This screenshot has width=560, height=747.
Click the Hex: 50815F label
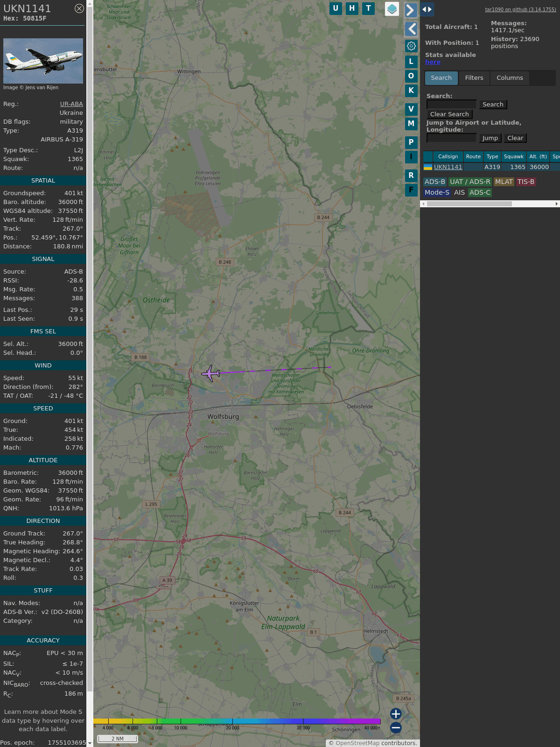pyautogui.click(x=25, y=19)
